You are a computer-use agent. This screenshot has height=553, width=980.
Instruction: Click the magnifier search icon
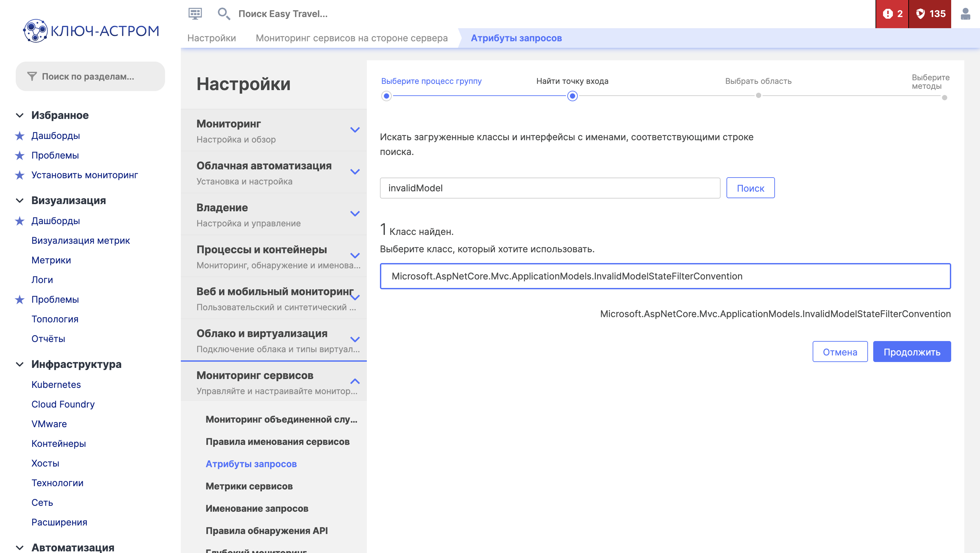coord(223,14)
